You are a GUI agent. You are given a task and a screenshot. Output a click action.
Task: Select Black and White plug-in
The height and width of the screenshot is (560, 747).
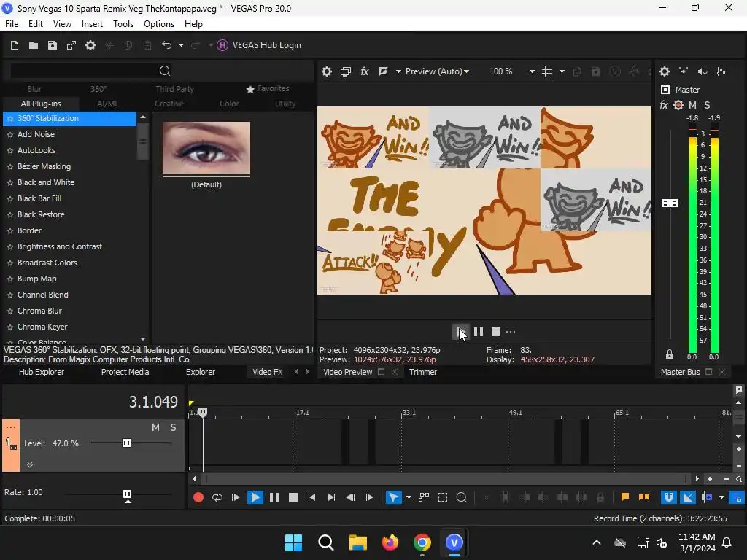46,182
